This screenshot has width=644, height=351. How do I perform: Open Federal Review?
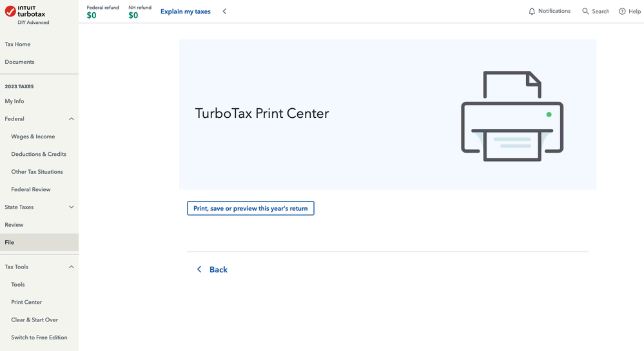31,189
